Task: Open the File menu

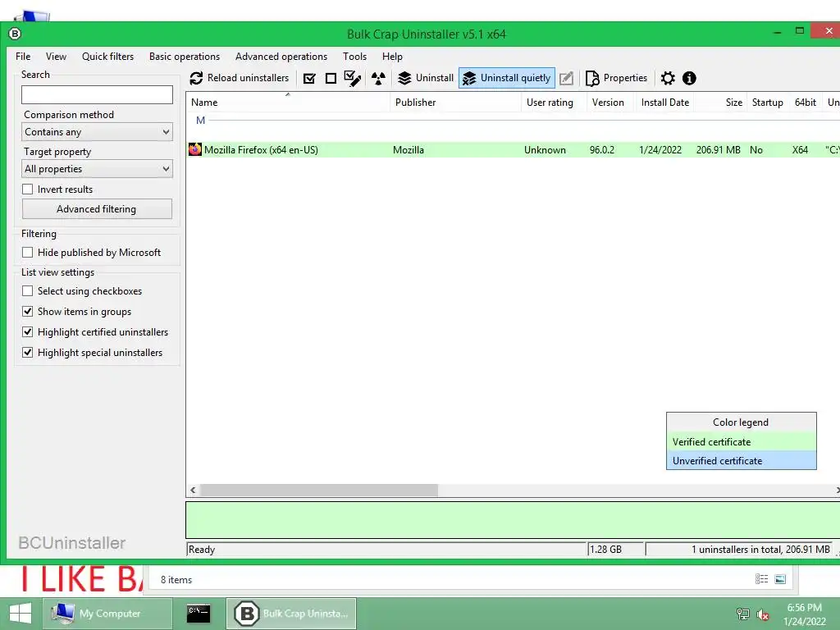Action: click(x=23, y=57)
